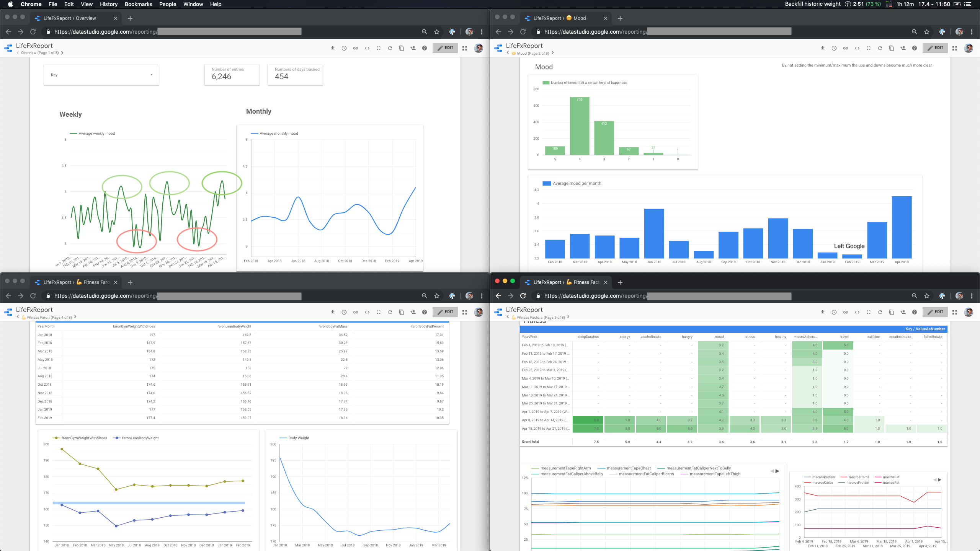The width and height of the screenshot is (980, 551).
Task: Click download icon in Overview report toolbar
Action: (332, 48)
